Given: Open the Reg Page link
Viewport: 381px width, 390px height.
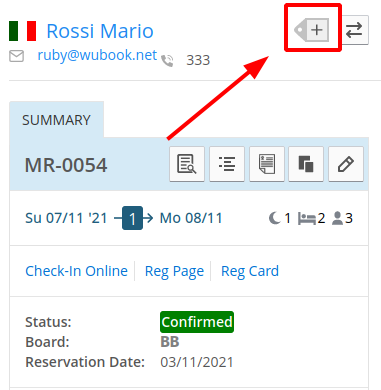Looking at the screenshot, I should point(174,271).
